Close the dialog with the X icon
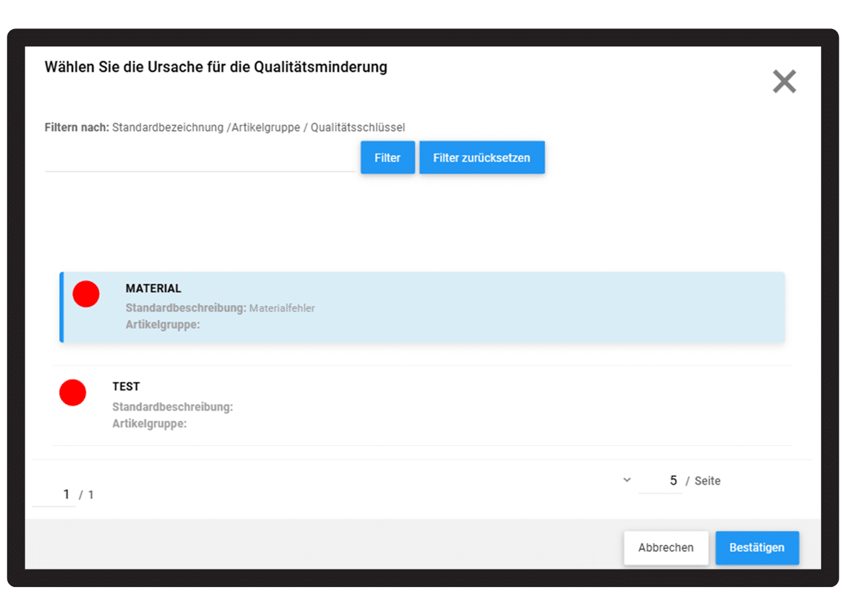Image resolution: width=846 pixels, height=616 pixels. 784,82
